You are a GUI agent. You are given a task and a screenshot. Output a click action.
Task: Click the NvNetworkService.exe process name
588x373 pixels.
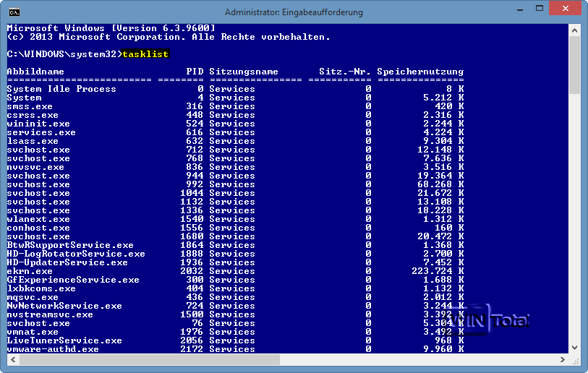coord(64,306)
